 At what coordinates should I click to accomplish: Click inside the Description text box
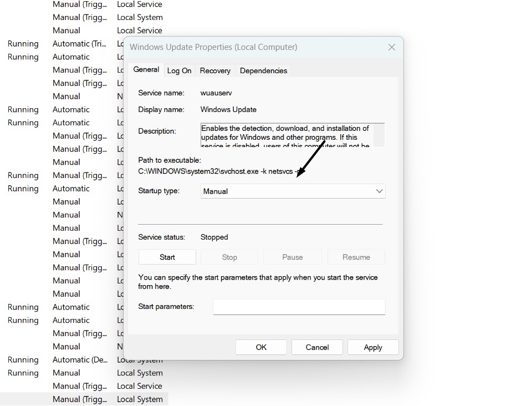pyautogui.click(x=285, y=135)
